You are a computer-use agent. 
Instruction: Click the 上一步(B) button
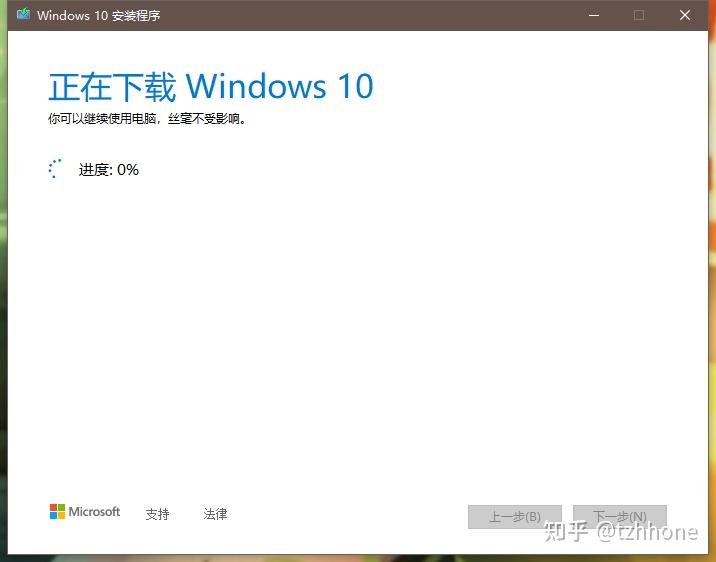[x=515, y=516]
